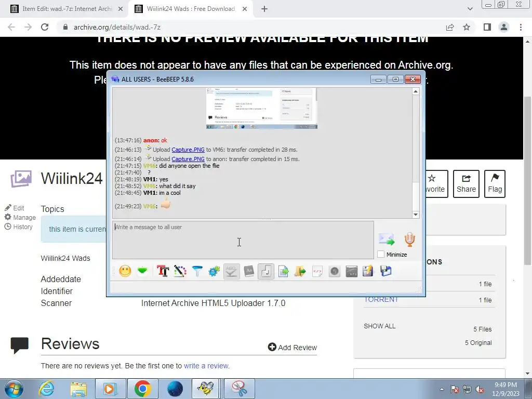Viewport: 532px width, 399px height.
Task: Click the floppy disk with pencil icon
Action: pyautogui.click(x=368, y=271)
